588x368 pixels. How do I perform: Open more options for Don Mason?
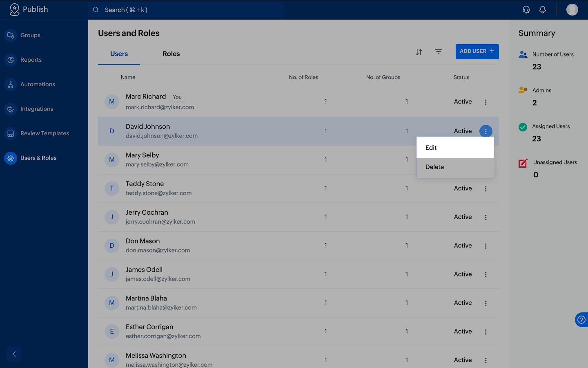tap(486, 246)
